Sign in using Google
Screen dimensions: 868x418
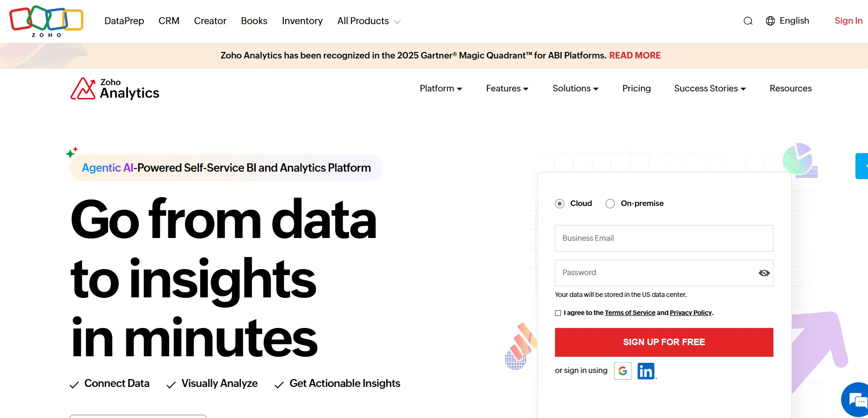point(623,371)
